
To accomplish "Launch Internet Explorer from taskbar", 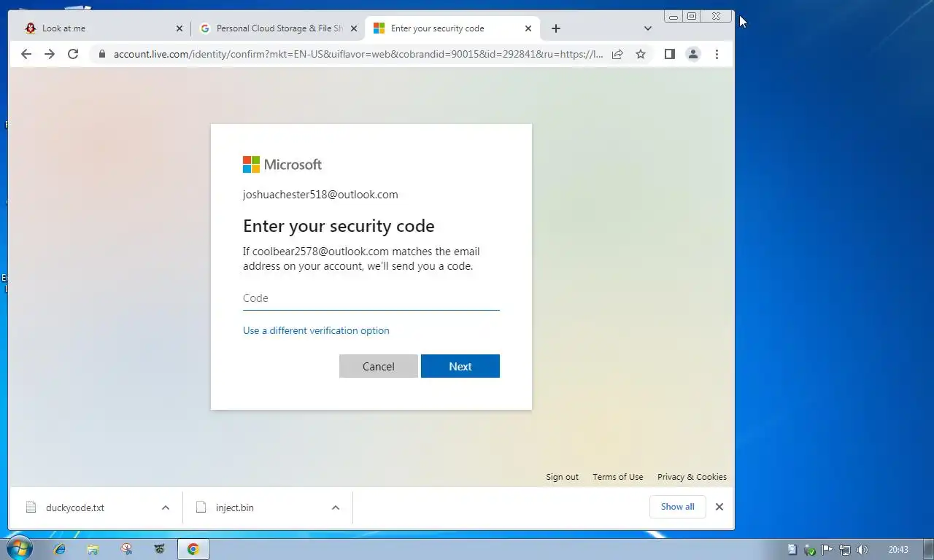I will pos(60,549).
